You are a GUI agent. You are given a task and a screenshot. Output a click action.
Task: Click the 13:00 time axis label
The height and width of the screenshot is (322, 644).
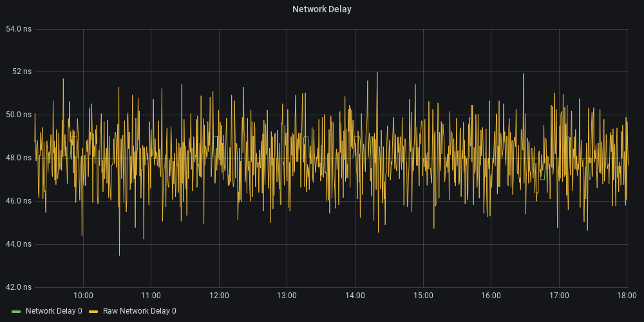click(x=287, y=296)
